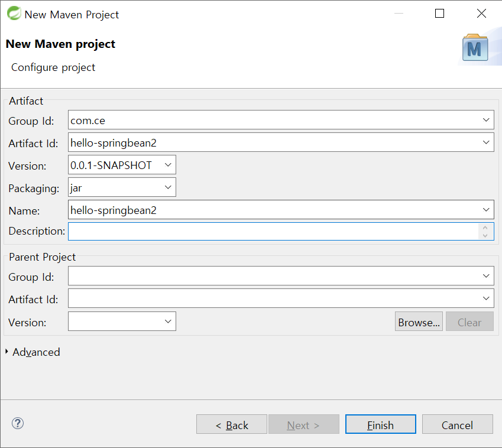Click the Finish button
The height and width of the screenshot is (448, 502).
click(x=381, y=424)
